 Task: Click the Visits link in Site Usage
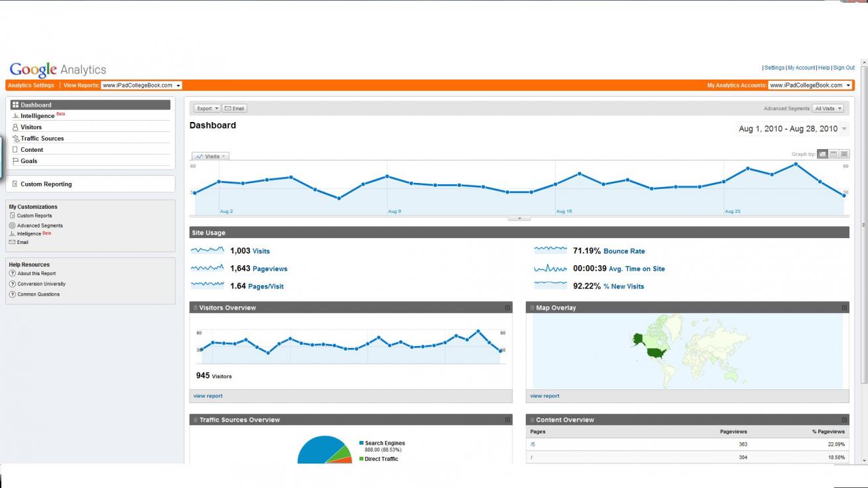pyautogui.click(x=261, y=251)
